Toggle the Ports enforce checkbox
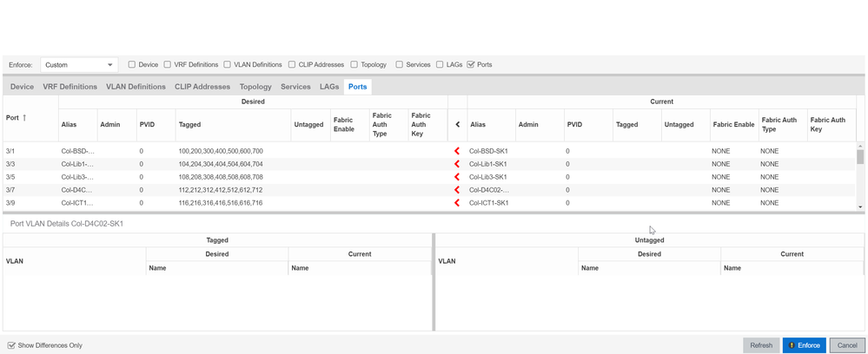 [471, 64]
